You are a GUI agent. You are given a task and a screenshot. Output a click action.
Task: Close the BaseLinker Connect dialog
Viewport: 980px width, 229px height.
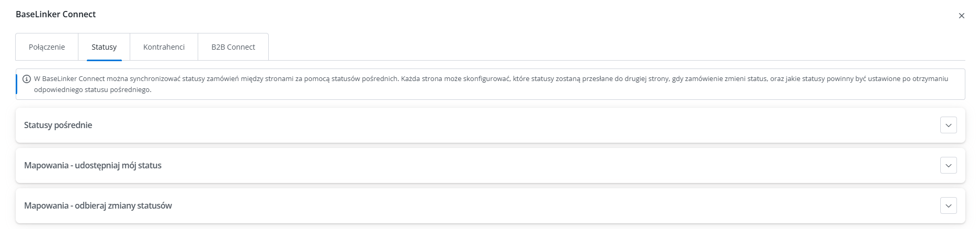click(961, 16)
